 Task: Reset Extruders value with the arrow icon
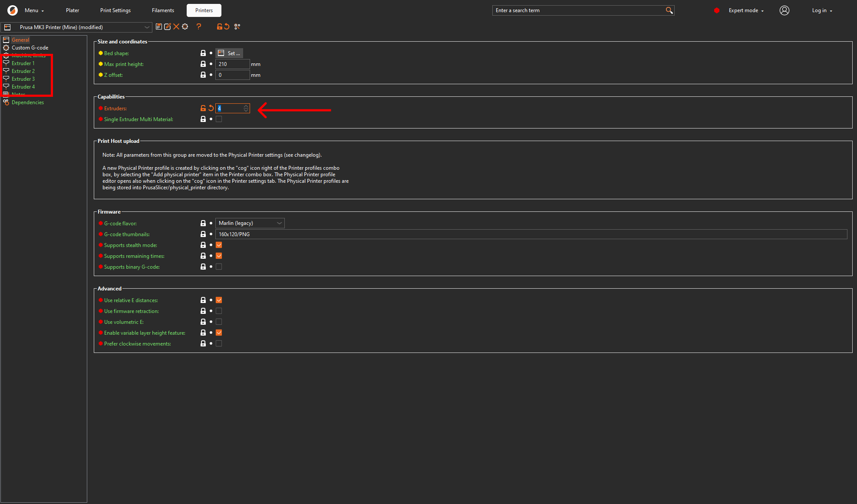[211, 108]
